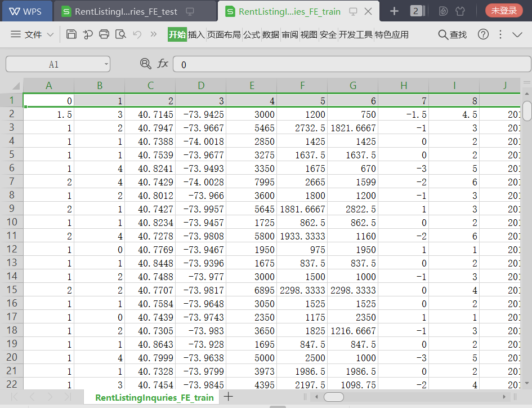Open print preview icon
The image size is (532, 408).
[121, 34]
